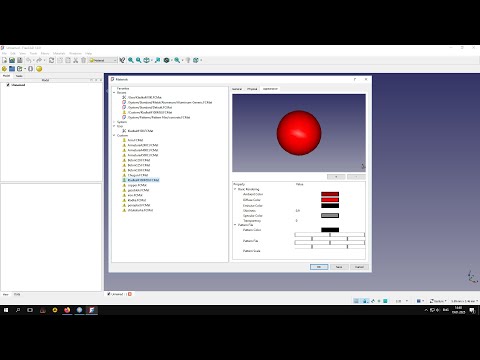Click the Pattern Color black swatch
480x360 pixels.
tap(330, 230)
